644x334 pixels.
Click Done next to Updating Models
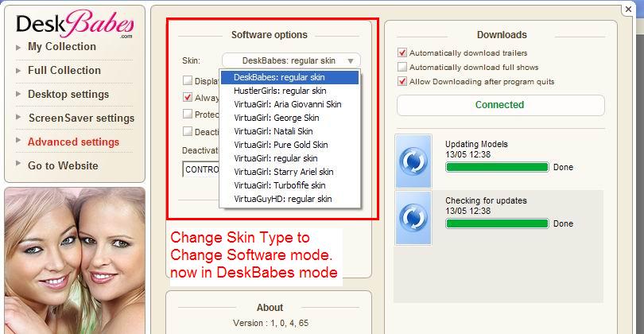563,167
